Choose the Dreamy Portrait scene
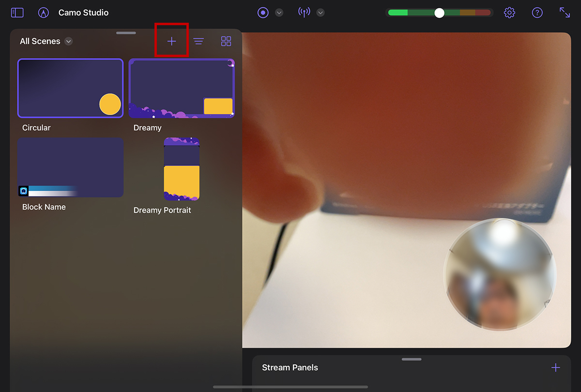The image size is (581, 392). tap(182, 169)
